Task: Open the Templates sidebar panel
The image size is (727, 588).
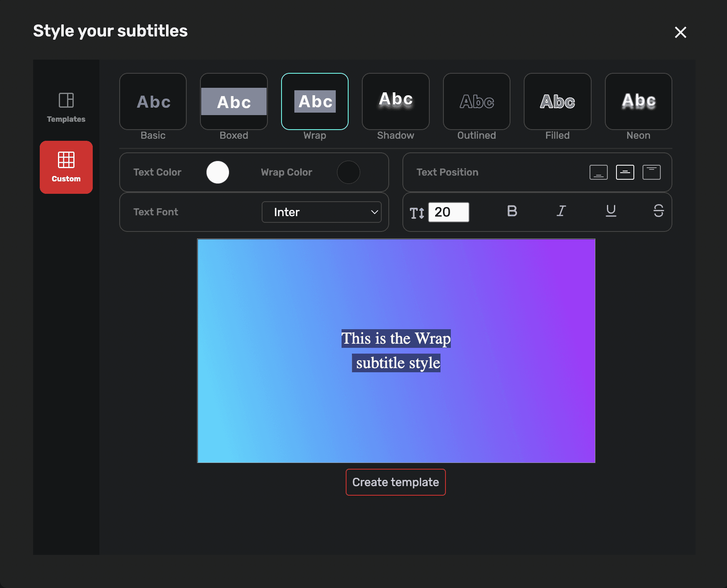Action: [66, 107]
